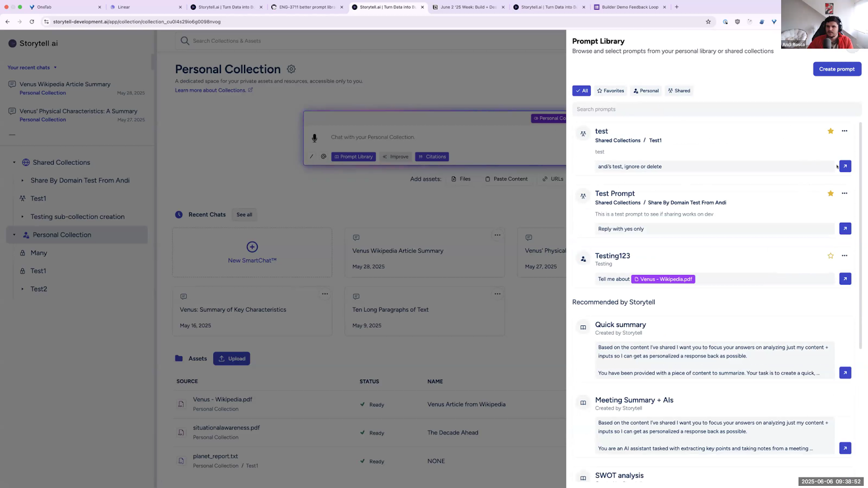Screen dimensions: 868x488
Task: Filter prompts by Personal
Action: point(646,91)
